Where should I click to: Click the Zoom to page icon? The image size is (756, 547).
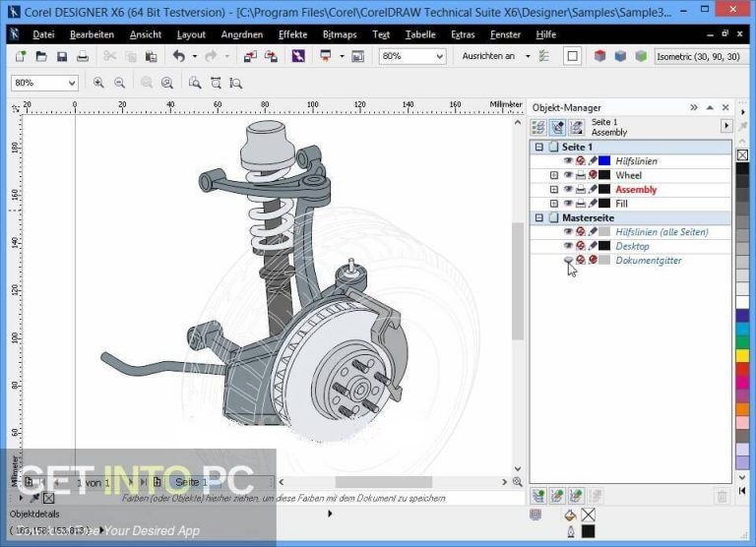(195, 83)
